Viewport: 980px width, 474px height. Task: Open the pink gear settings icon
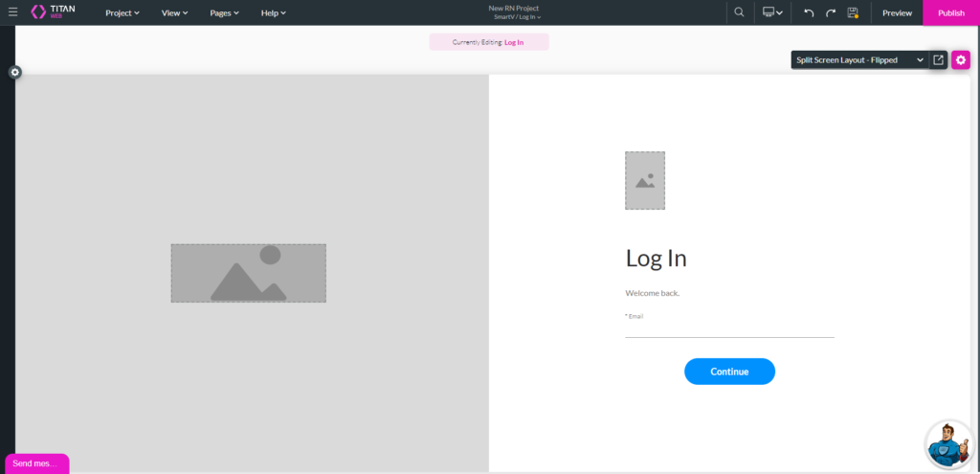[x=961, y=60]
